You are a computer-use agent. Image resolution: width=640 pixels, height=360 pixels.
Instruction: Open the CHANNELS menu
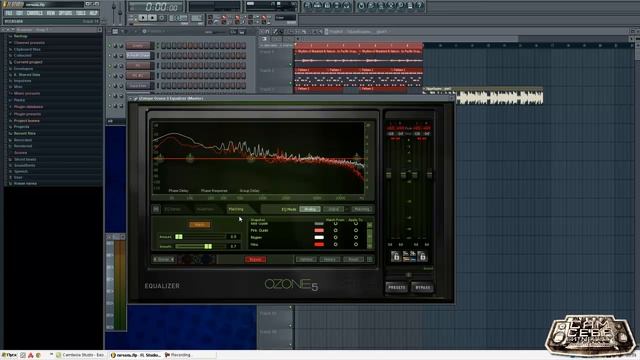tap(35, 13)
